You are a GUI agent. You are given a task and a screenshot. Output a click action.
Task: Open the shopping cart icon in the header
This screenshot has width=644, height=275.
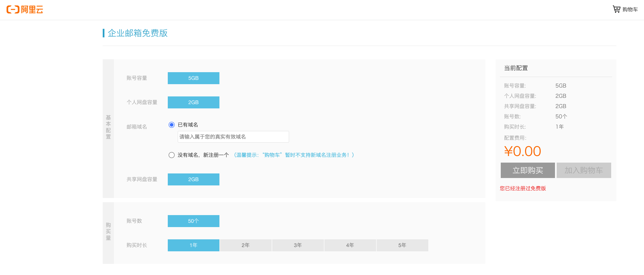pyautogui.click(x=616, y=9)
